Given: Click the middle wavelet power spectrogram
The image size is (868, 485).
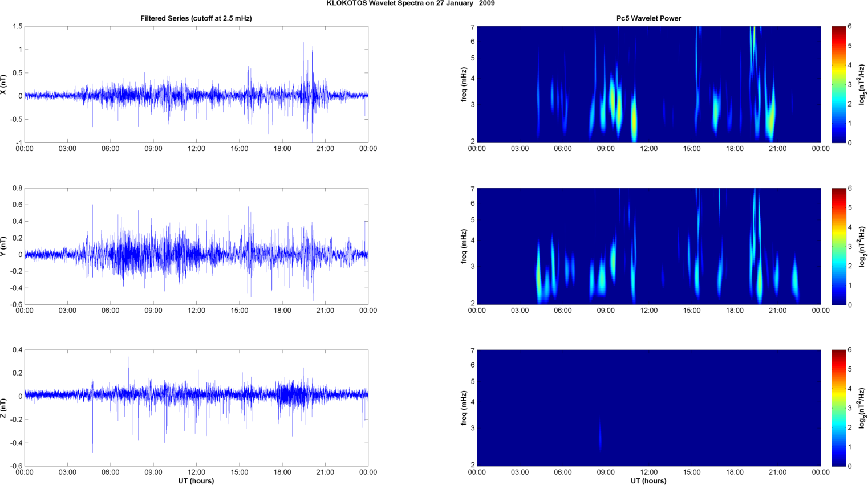Looking at the screenshot, I should (x=648, y=246).
